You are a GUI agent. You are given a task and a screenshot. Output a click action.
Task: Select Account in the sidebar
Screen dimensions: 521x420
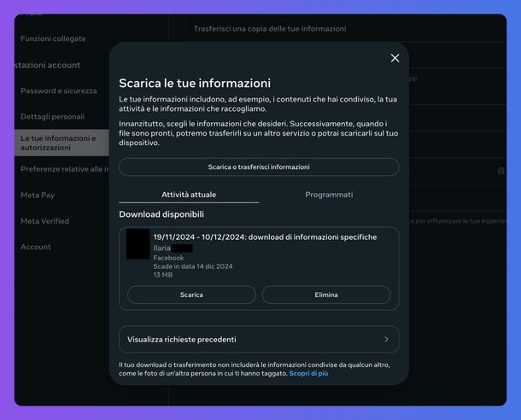pos(36,247)
